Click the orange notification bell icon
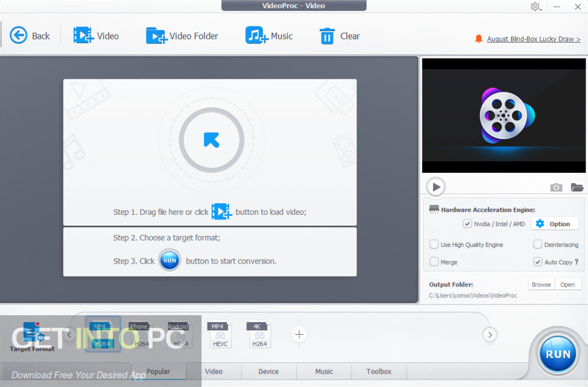The width and height of the screenshot is (588, 387). click(478, 38)
